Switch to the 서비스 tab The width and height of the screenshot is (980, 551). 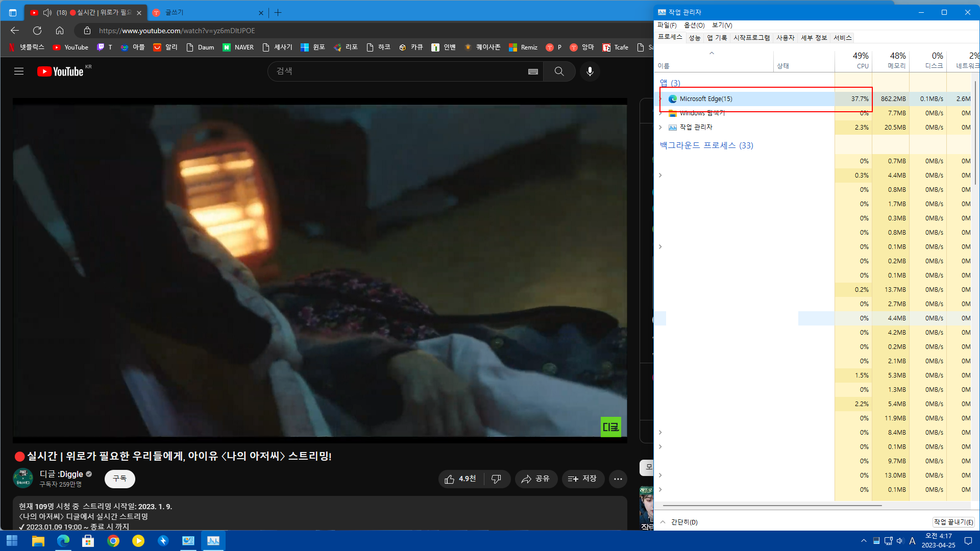[842, 38]
